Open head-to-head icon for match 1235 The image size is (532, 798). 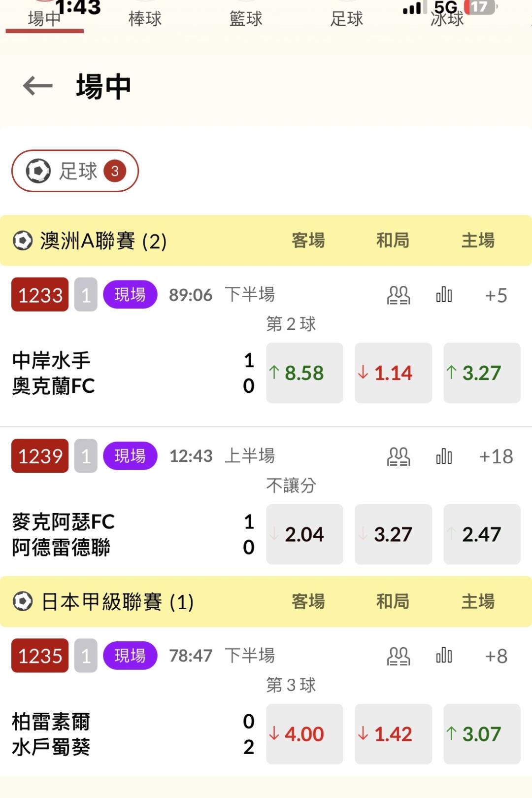tap(398, 656)
